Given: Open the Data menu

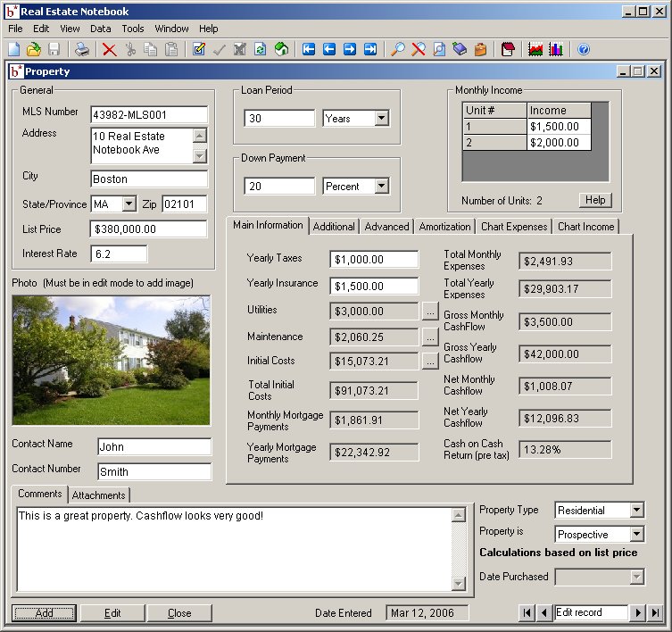Looking at the screenshot, I should [x=101, y=29].
